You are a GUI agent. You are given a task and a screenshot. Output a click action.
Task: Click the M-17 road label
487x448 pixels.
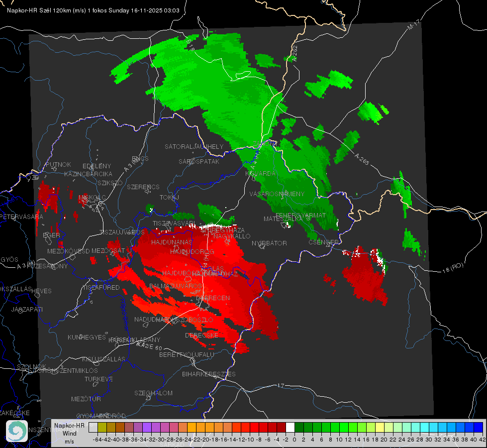pos(414,25)
